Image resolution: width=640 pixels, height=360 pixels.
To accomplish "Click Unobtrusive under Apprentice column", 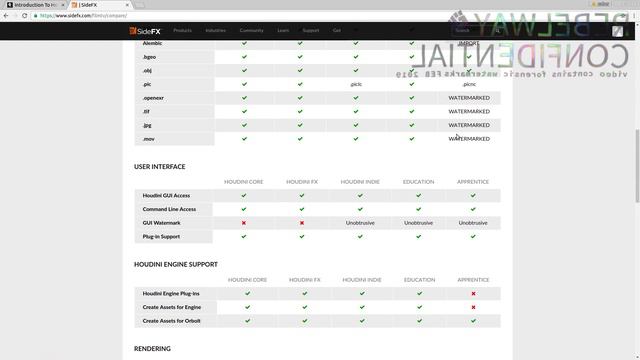I will tap(473, 223).
